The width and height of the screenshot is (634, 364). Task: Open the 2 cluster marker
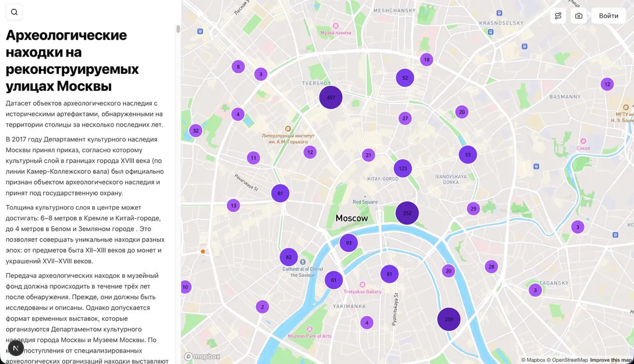[262, 307]
